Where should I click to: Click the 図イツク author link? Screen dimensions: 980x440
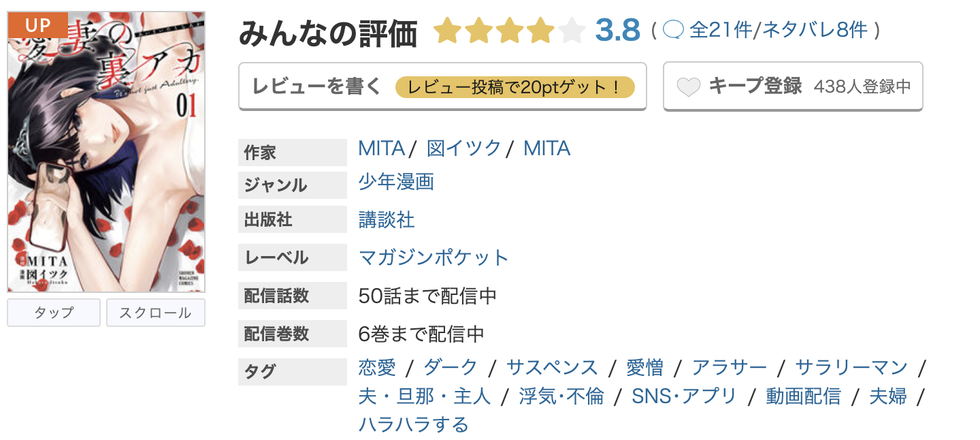[463, 148]
